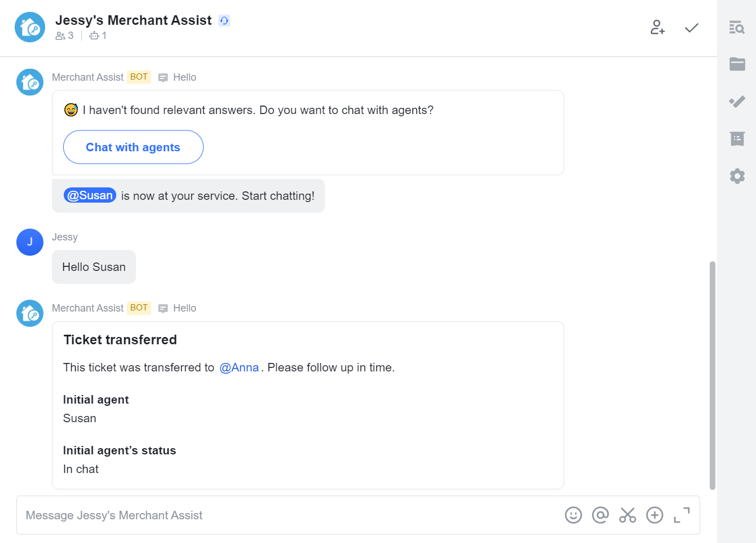Click Jessy's blue profile avatar
The height and width of the screenshot is (543, 756).
30,242
